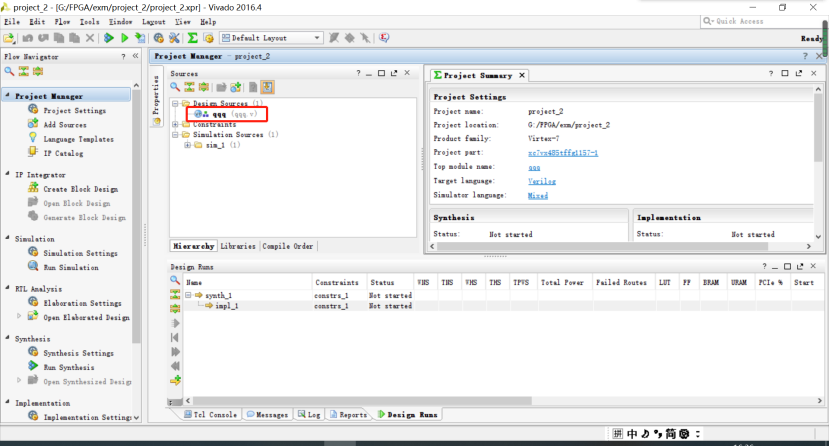Viewport: 830px width, 446px height.
Task: Open the Default Layout dropdown
Action: (271, 38)
